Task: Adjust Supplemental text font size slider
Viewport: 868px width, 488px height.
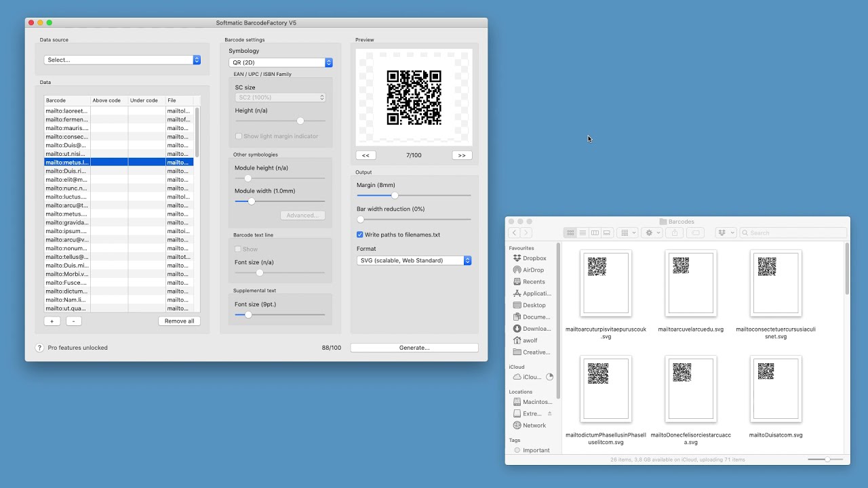Action: [248, 314]
